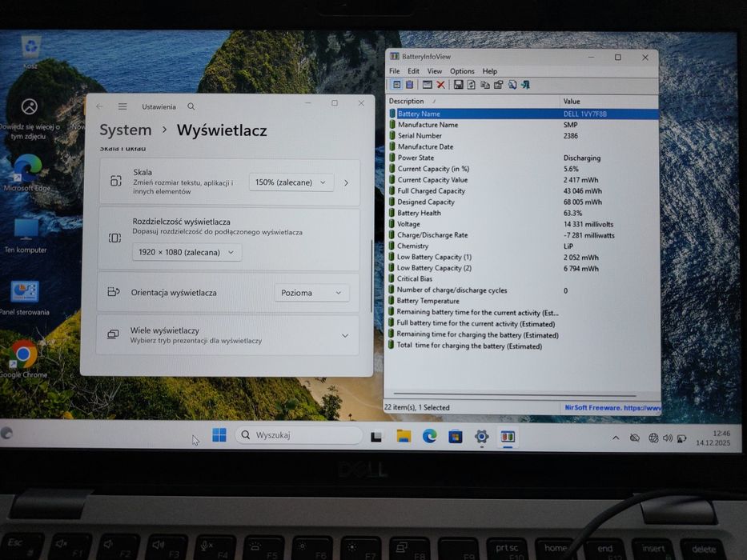Sort by the Description column header
This screenshot has height=560, width=747.
click(x=473, y=101)
